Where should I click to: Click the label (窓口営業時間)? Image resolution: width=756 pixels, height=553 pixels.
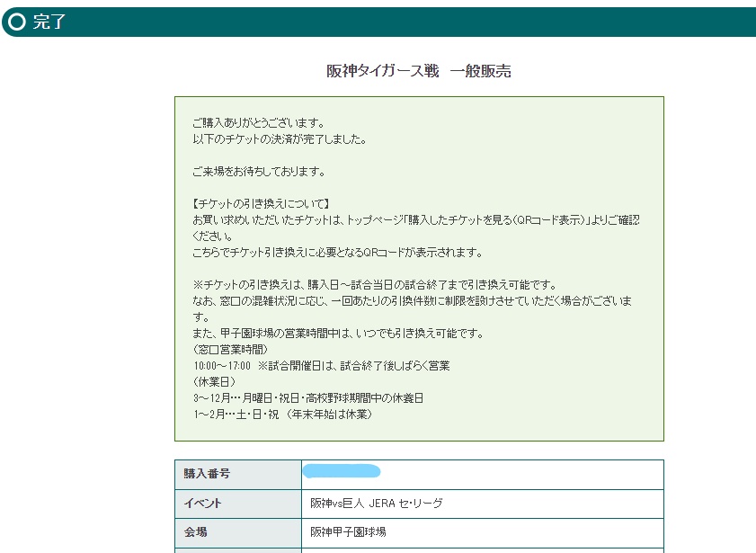[230, 350]
